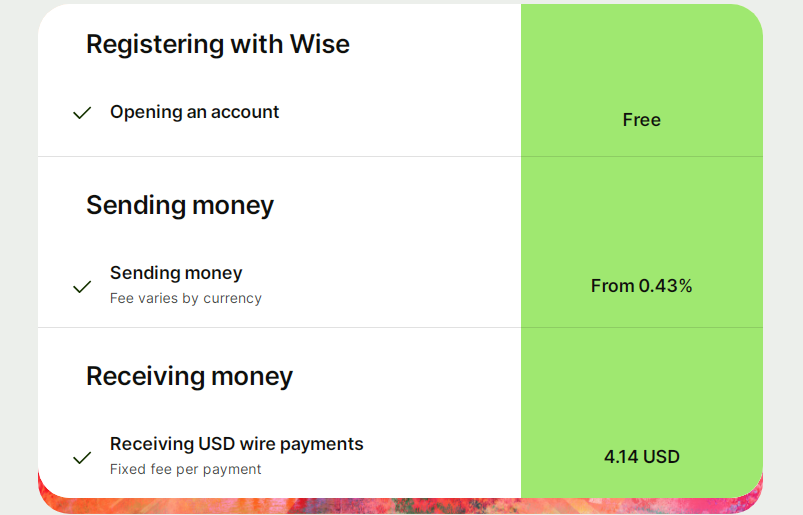Click the Fee varies by currency note
Viewport: 803px width, 515px height.
185,298
